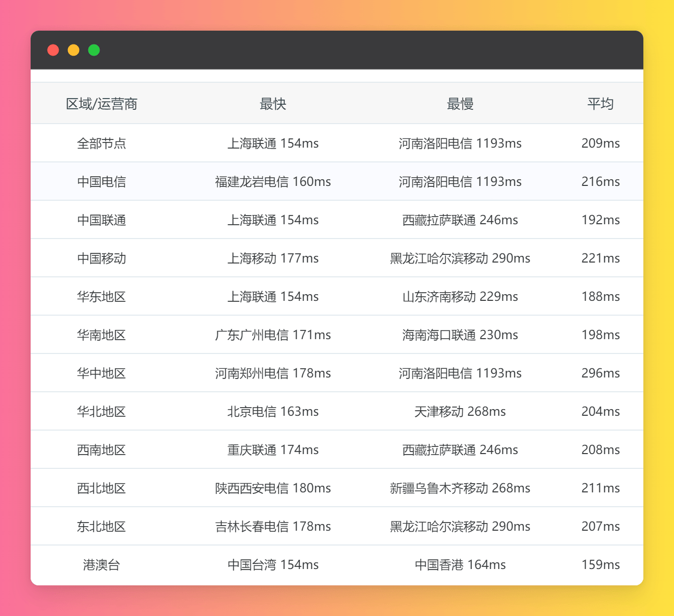This screenshot has height=616, width=674.
Task: Click 新疆乌鲁木齐移动 268ms cell
Action: pos(460,488)
